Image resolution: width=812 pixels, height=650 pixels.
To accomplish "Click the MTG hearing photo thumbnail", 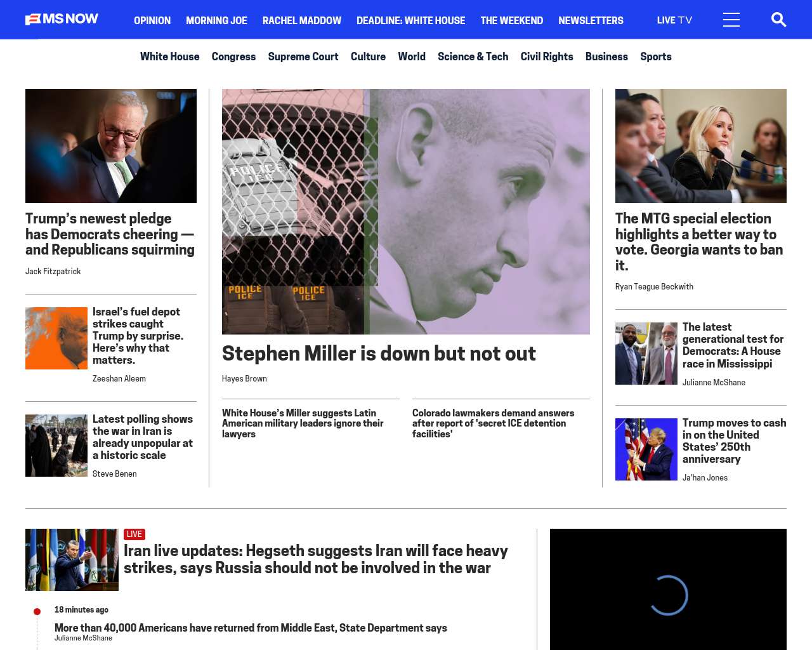I will click(x=701, y=146).
